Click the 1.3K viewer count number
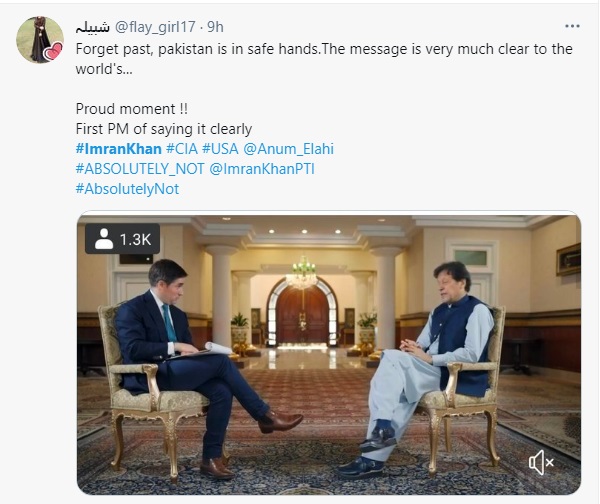The image size is (600, 504). (x=135, y=240)
